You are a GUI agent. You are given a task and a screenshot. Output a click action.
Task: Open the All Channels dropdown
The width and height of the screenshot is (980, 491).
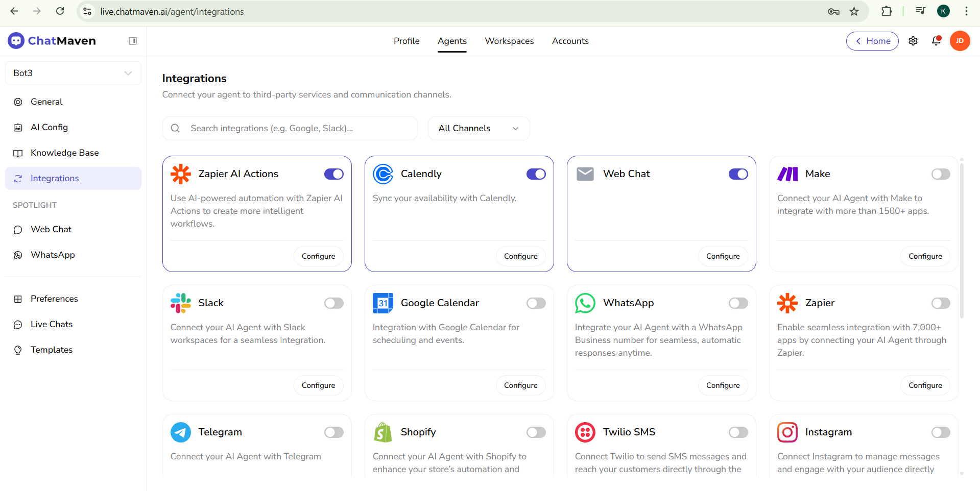[479, 128]
